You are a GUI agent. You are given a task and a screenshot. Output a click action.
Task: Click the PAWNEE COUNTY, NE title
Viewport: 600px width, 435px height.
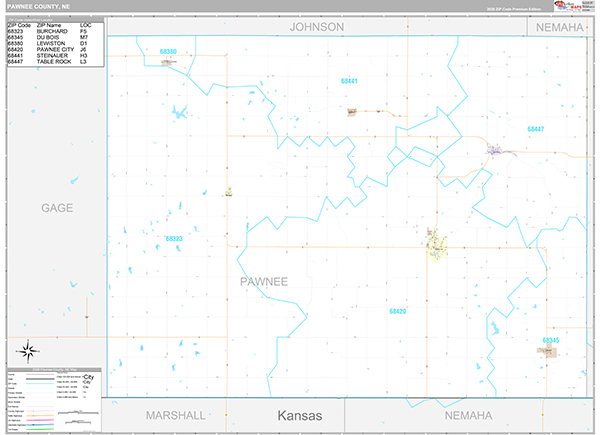(x=39, y=7)
